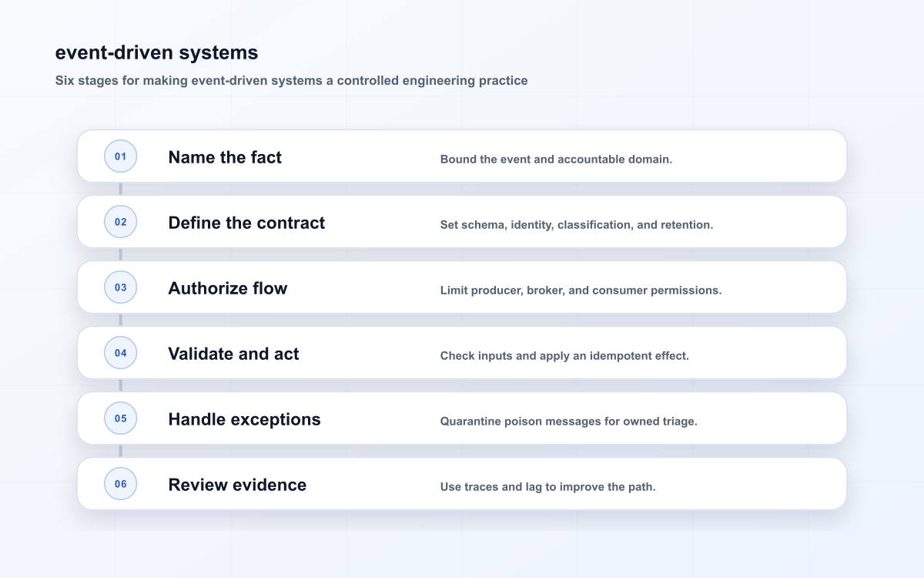This screenshot has width=924, height=578.
Task: Click the 'event-driven systems' slide title
Action: 156,52
